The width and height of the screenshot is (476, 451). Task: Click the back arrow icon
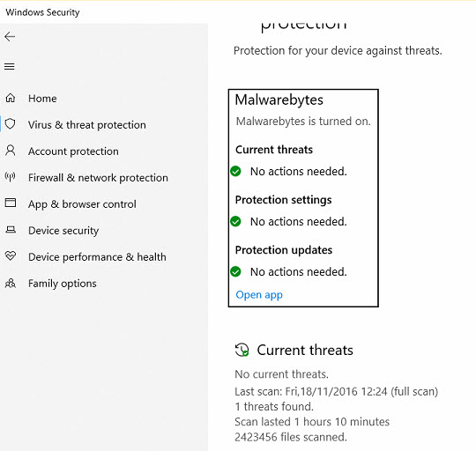point(10,37)
